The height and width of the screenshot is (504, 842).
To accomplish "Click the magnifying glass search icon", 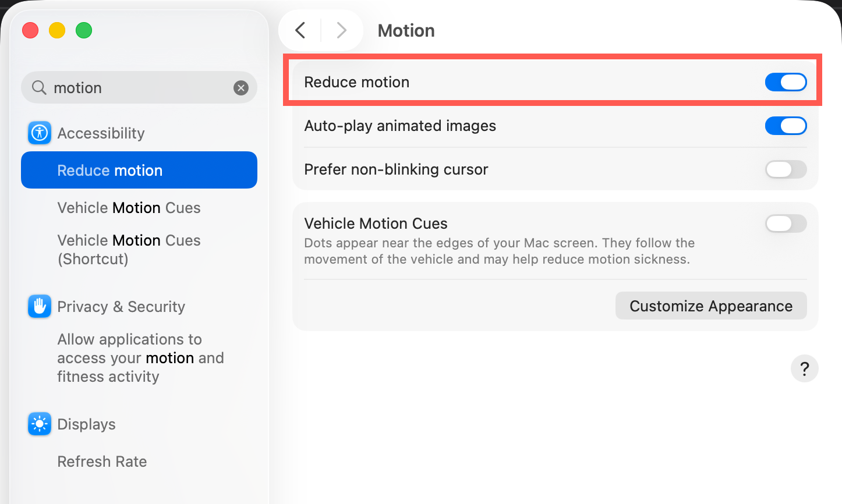I will click(39, 88).
